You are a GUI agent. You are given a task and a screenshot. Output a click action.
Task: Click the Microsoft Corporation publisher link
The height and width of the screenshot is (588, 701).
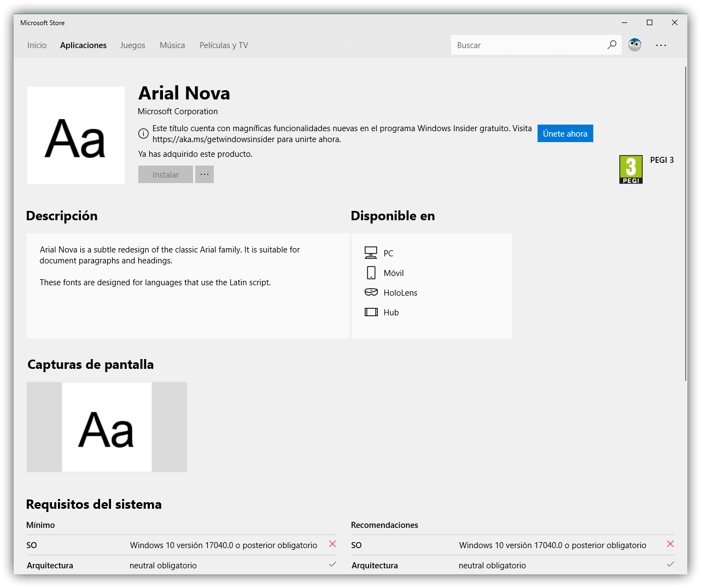click(x=178, y=111)
